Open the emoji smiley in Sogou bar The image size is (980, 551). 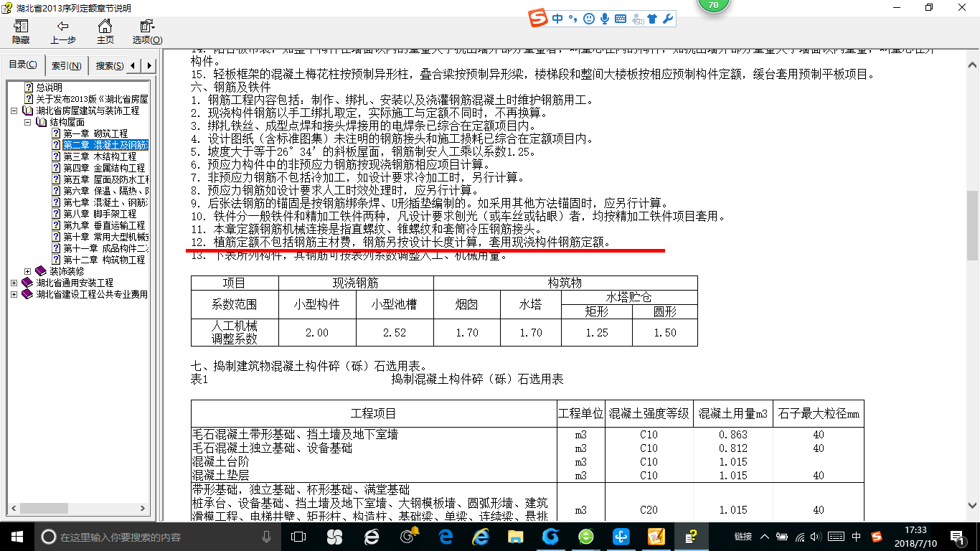point(589,19)
